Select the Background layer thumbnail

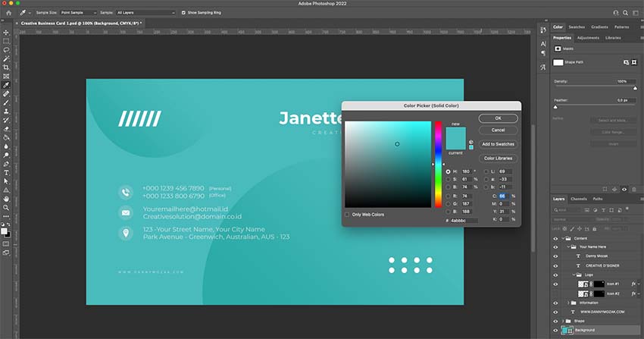567,330
